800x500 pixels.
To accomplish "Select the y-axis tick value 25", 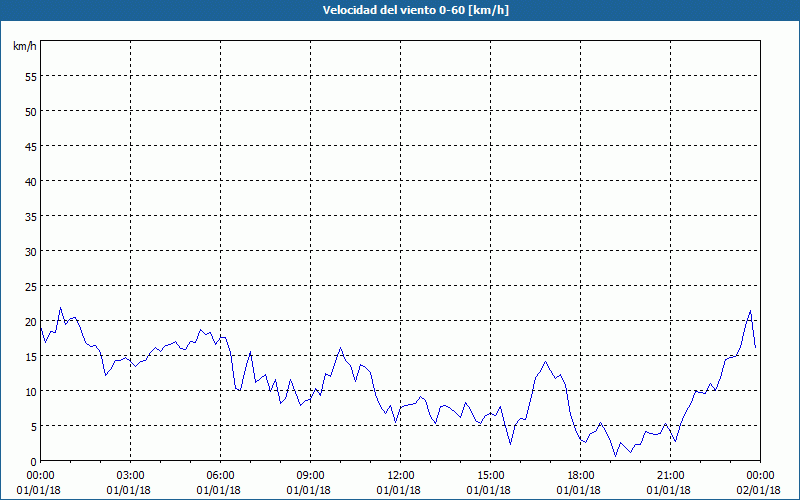I will click(x=31, y=286).
